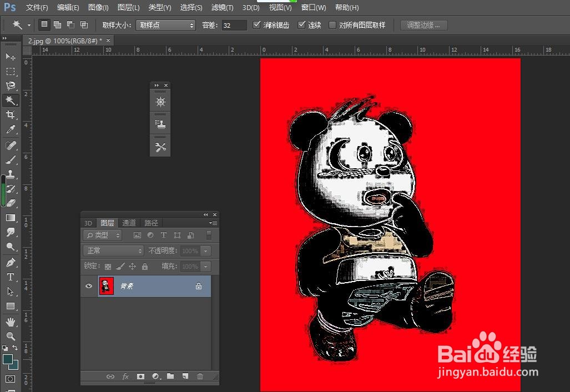Select the Hand tool

11,322
